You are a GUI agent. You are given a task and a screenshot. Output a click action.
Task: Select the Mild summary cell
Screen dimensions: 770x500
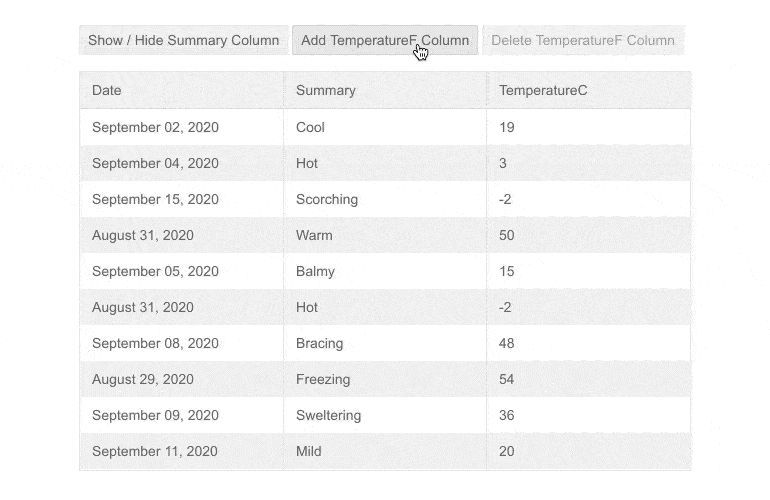309,452
